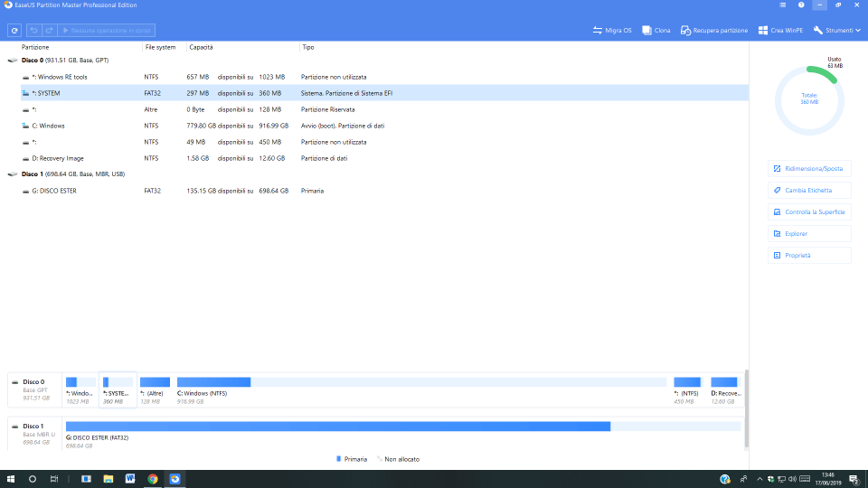Select the 450 MB unnamed NTFS partition row
This screenshot has height=488, width=868.
tap(384, 142)
